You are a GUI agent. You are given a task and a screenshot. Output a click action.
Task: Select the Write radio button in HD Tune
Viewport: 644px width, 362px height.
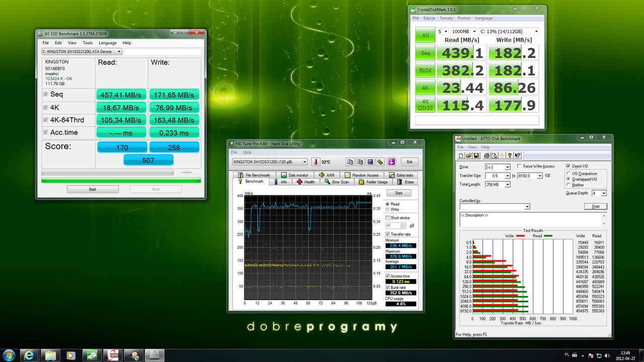tap(387, 210)
